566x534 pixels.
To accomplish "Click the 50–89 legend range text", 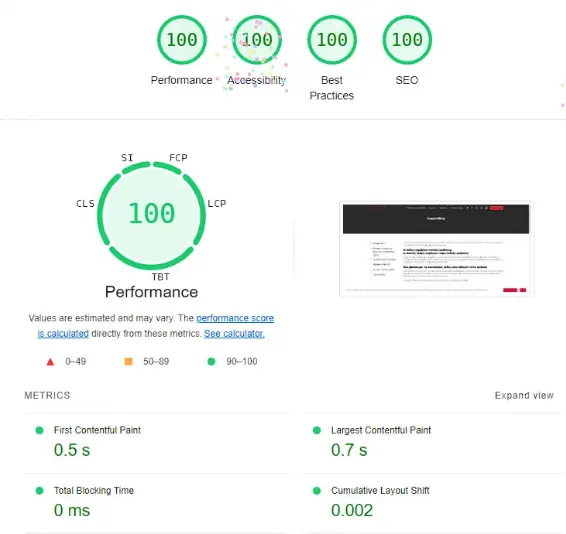I will coord(156,361).
